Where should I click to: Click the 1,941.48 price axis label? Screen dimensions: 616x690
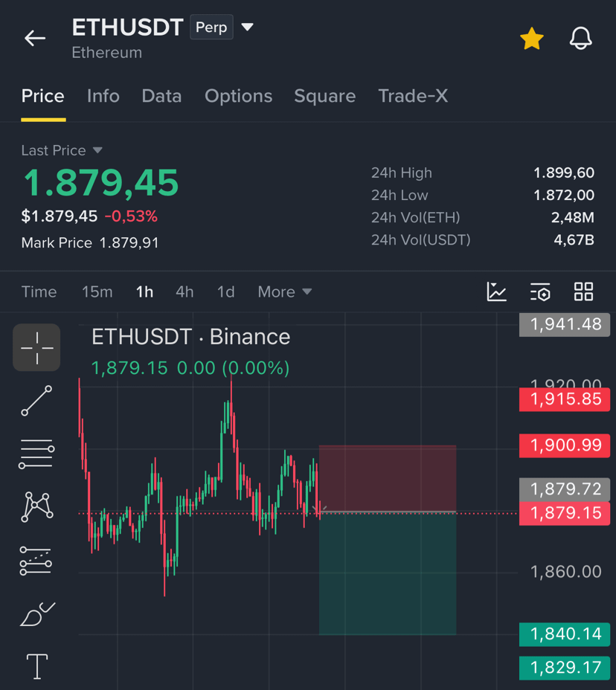pos(565,325)
